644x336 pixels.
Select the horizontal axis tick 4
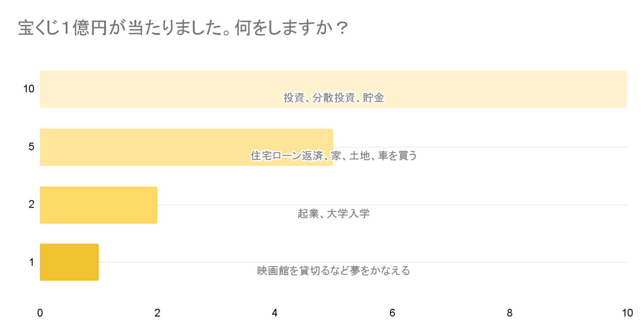pyautogui.click(x=275, y=313)
